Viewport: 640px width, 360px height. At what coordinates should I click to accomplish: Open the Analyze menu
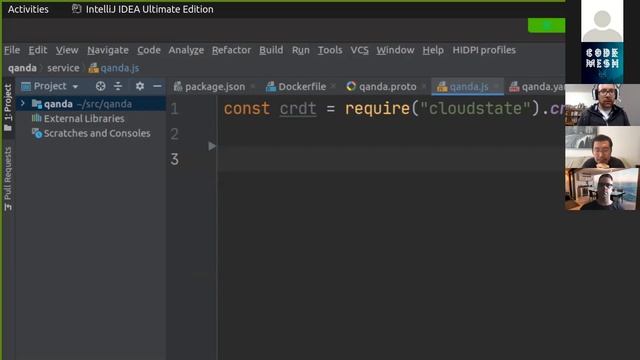click(x=186, y=50)
